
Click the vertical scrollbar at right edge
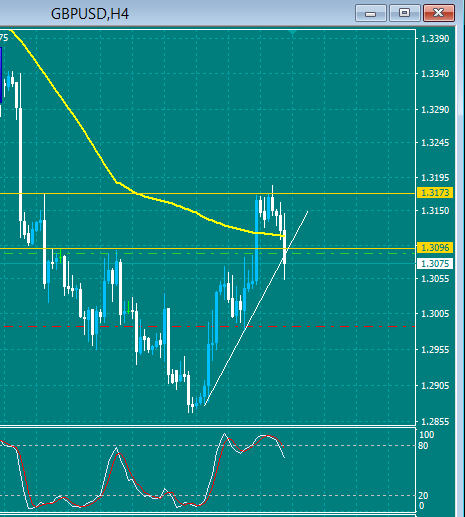click(x=460, y=267)
